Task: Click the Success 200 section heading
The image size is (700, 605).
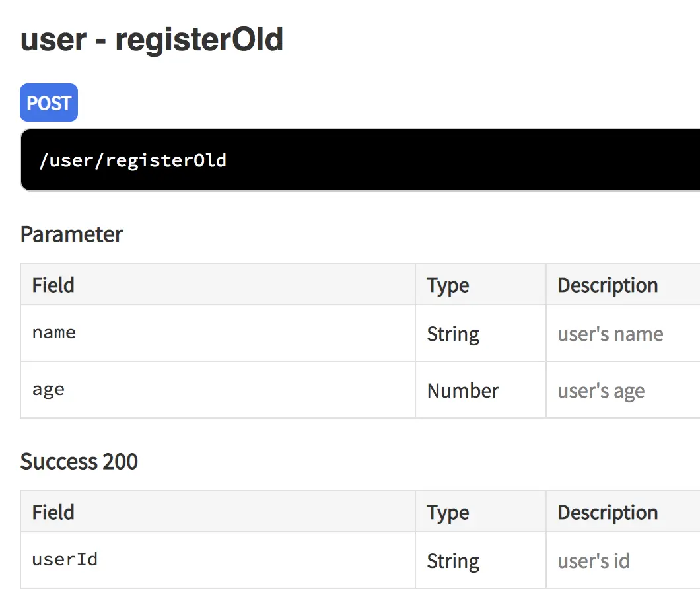Action: coord(79,461)
